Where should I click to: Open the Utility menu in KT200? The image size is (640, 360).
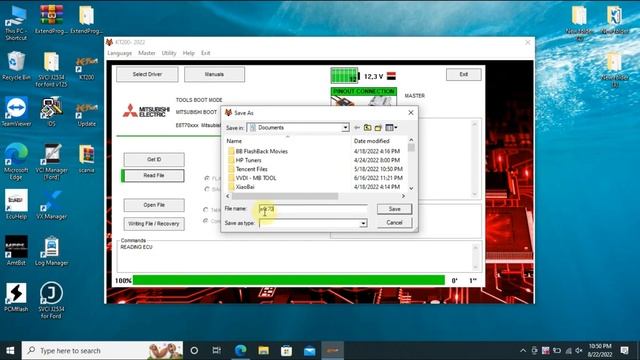coord(169,53)
